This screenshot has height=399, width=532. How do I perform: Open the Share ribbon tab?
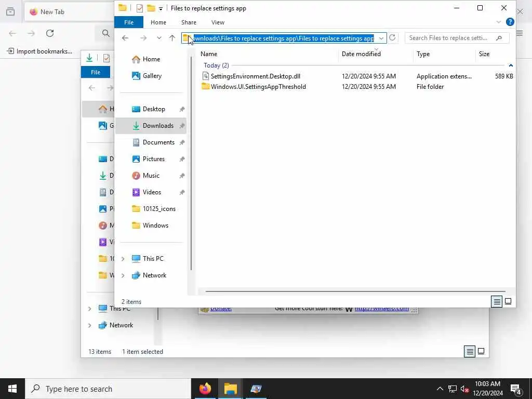(x=189, y=22)
